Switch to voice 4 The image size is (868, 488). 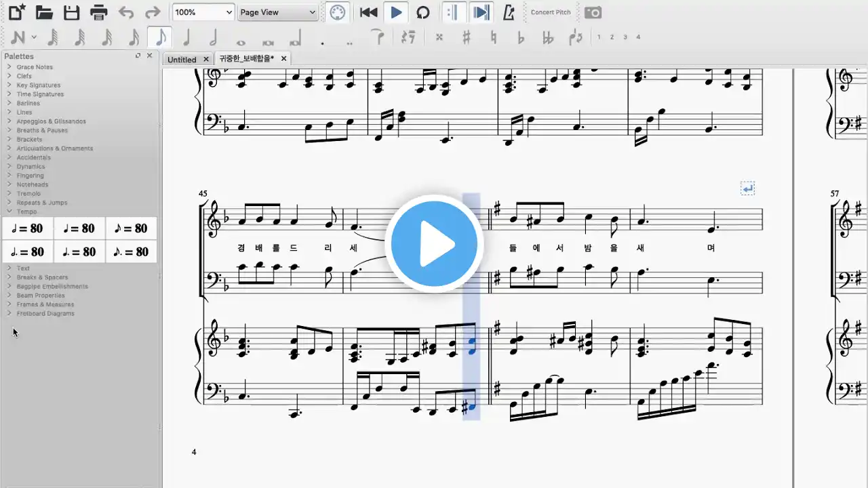638,37
